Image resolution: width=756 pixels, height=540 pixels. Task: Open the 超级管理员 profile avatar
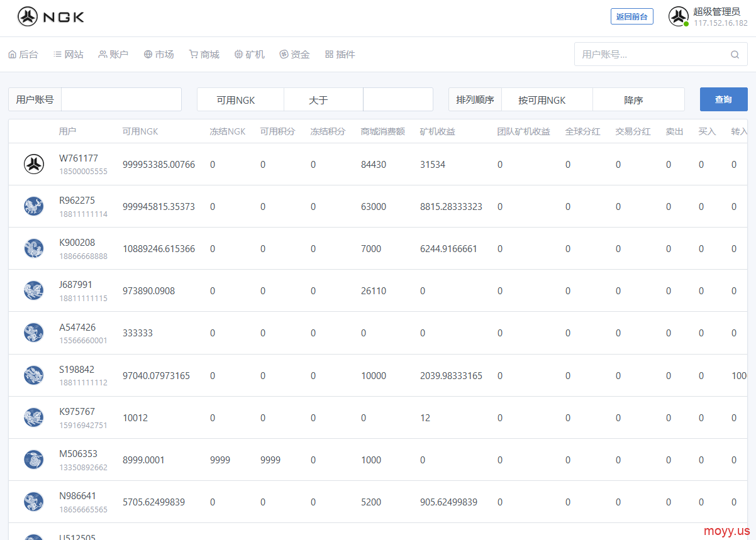[679, 16]
